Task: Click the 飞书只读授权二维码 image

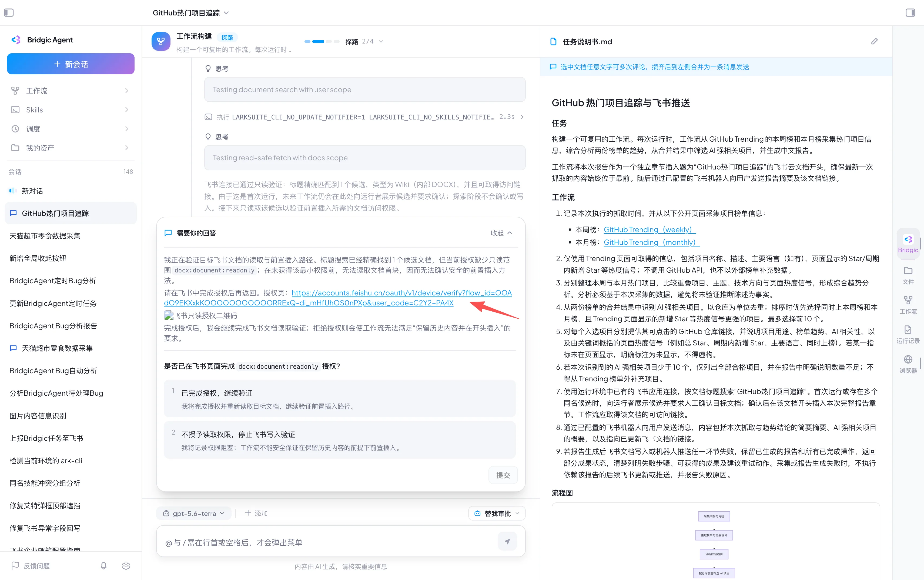Action: (200, 315)
